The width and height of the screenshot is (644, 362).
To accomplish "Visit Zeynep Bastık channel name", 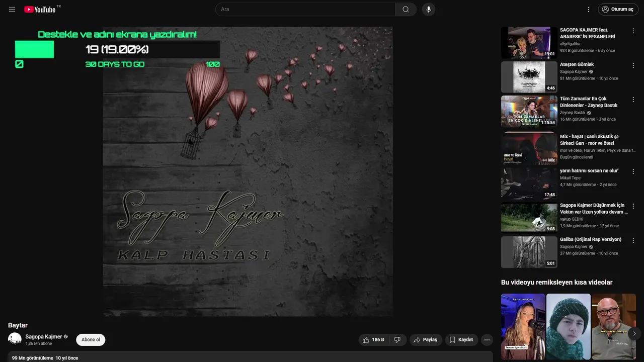I will tap(573, 113).
